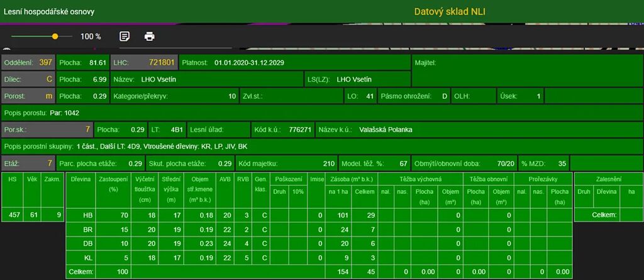Adjust the zoom slider handle
The width and height of the screenshot is (644, 280).
(55, 36)
